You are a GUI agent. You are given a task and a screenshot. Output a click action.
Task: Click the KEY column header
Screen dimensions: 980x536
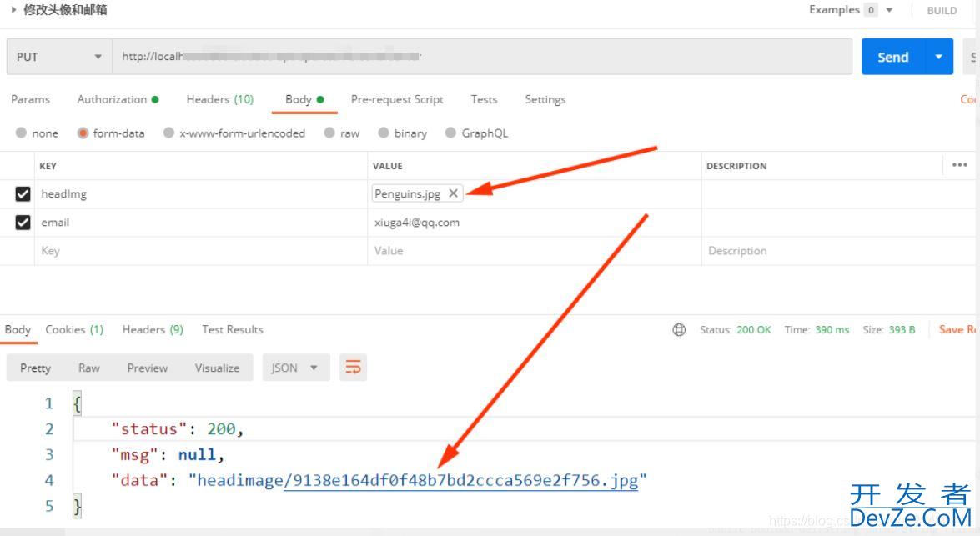[x=48, y=166]
